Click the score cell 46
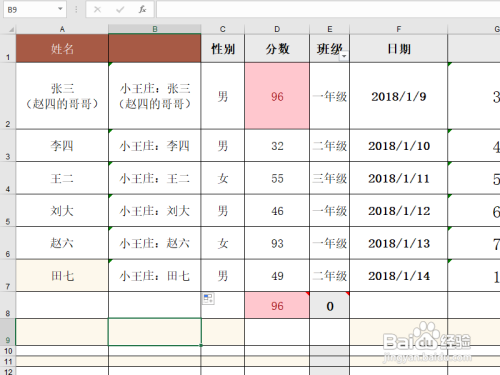This screenshot has height=375, width=500. click(277, 211)
